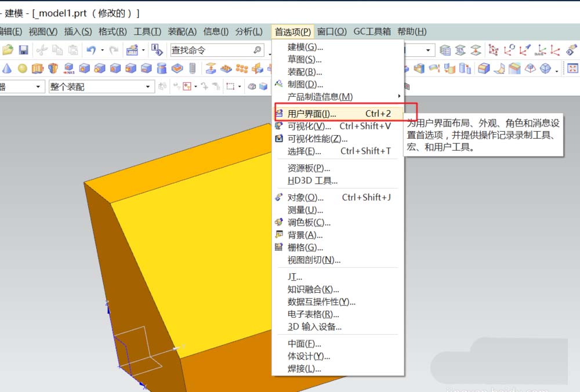Open the GC工具箱 menu
The image size is (580, 392).
click(x=372, y=32)
